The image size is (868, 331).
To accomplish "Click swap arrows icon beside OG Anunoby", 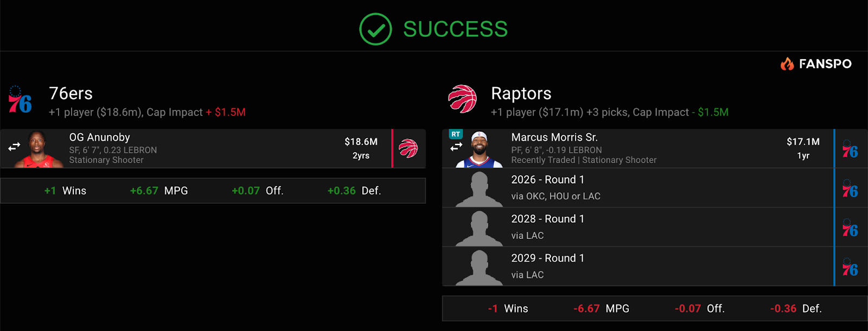I will (x=14, y=146).
